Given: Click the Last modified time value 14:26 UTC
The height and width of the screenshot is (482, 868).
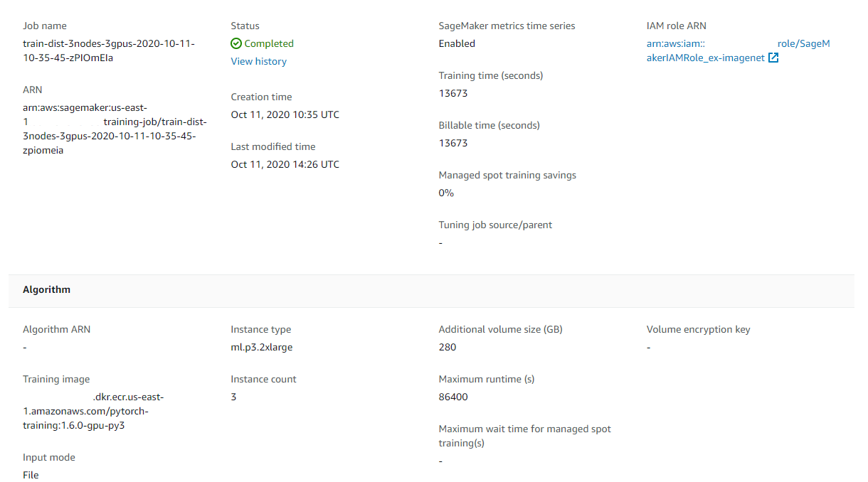Looking at the screenshot, I should tap(285, 164).
